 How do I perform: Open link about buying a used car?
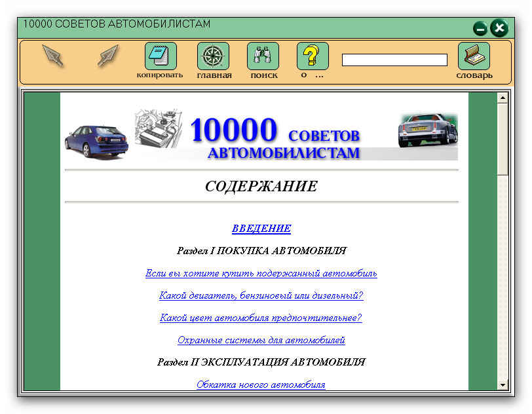point(261,273)
